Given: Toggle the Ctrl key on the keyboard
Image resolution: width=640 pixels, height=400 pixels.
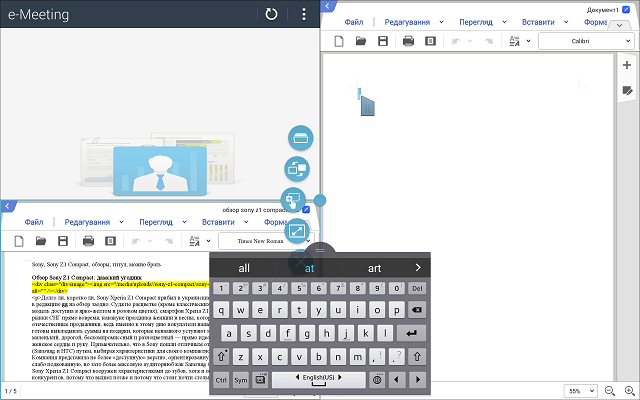Looking at the screenshot, I should [x=221, y=380].
